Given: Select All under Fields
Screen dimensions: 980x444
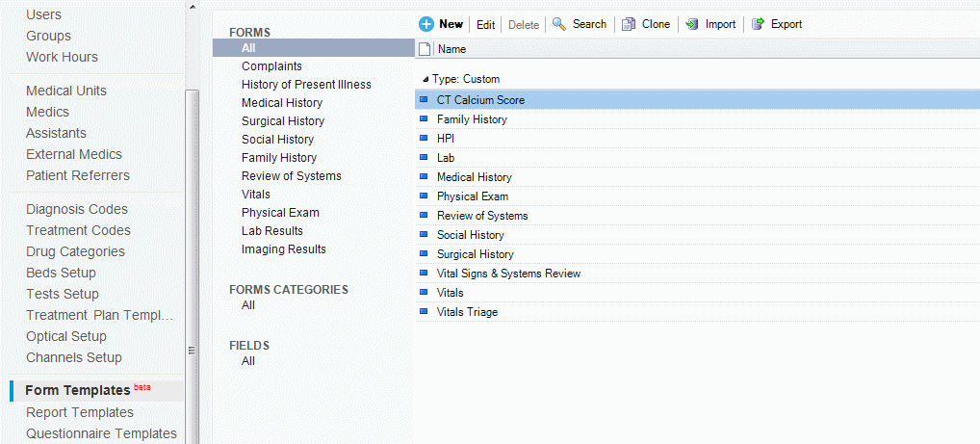Looking at the screenshot, I should click(248, 361).
